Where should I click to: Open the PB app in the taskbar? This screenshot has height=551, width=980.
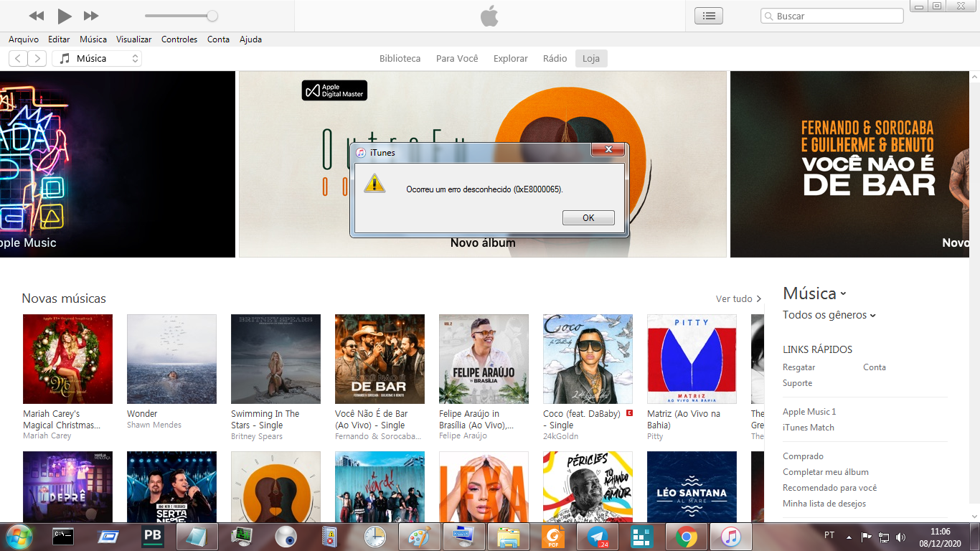click(152, 536)
